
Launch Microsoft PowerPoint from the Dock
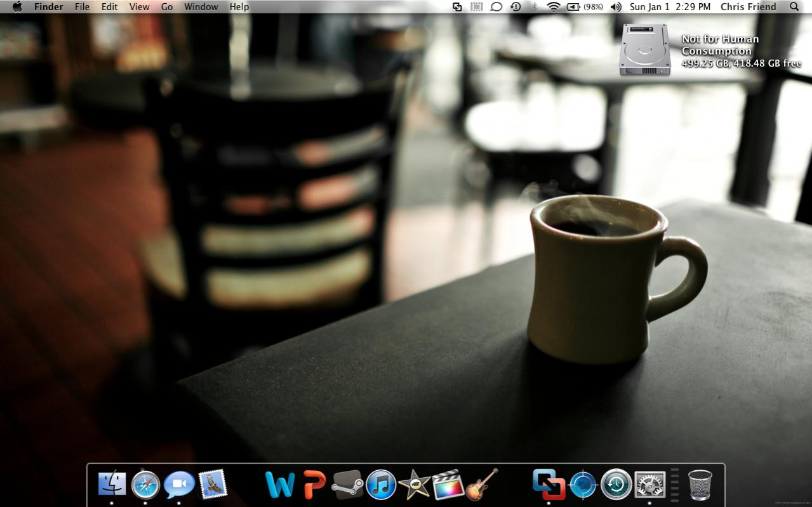click(x=314, y=485)
